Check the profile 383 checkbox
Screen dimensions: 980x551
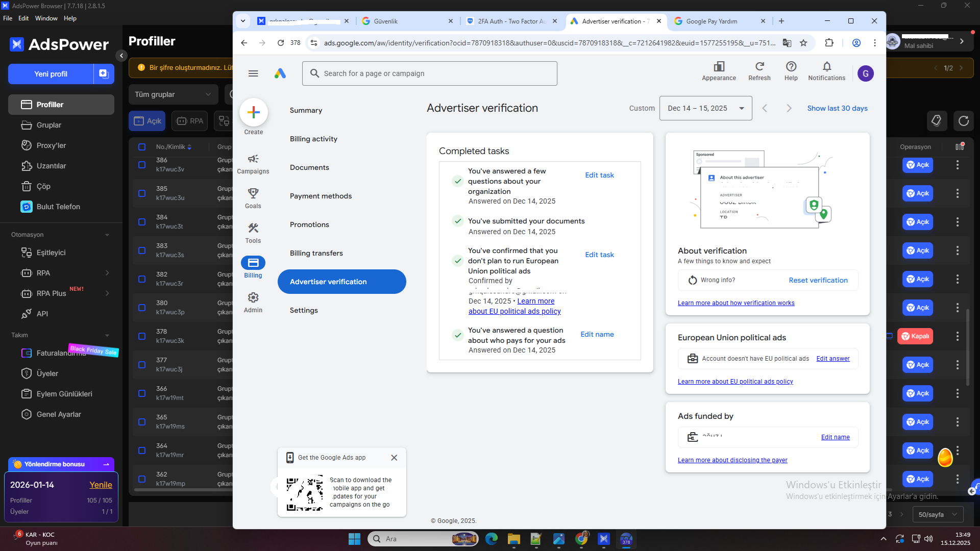click(x=142, y=251)
